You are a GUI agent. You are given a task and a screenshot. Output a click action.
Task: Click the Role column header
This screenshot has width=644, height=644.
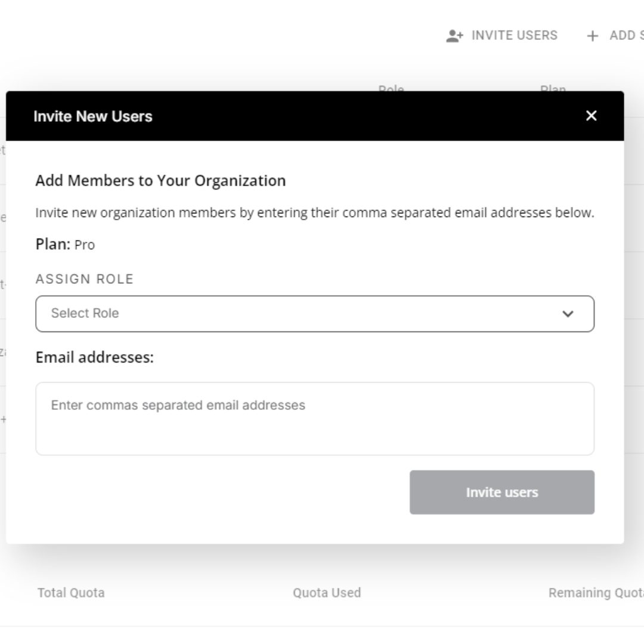391,89
